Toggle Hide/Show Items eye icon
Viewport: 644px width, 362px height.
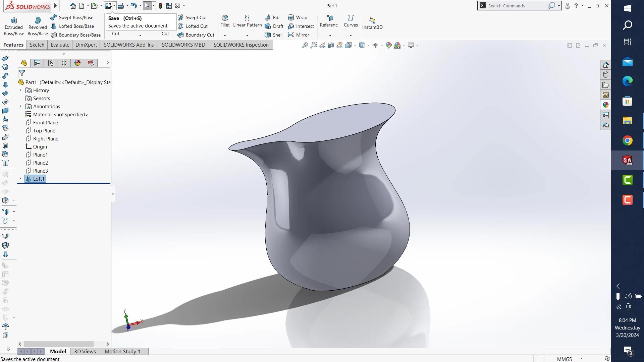(375, 45)
